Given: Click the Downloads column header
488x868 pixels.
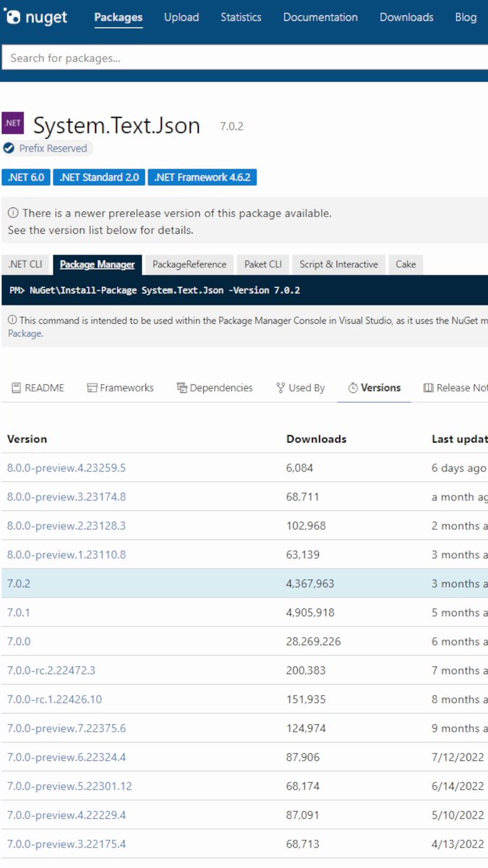Looking at the screenshot, I should pos(317,439).
